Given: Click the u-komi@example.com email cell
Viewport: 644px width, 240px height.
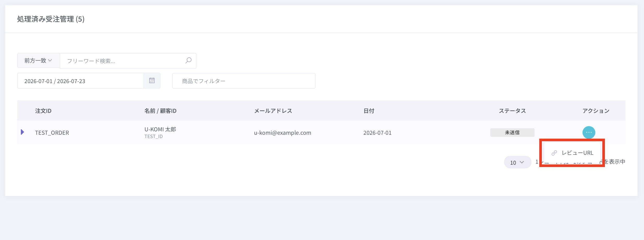Looking at the screenshot, I should tap(282, 133).
